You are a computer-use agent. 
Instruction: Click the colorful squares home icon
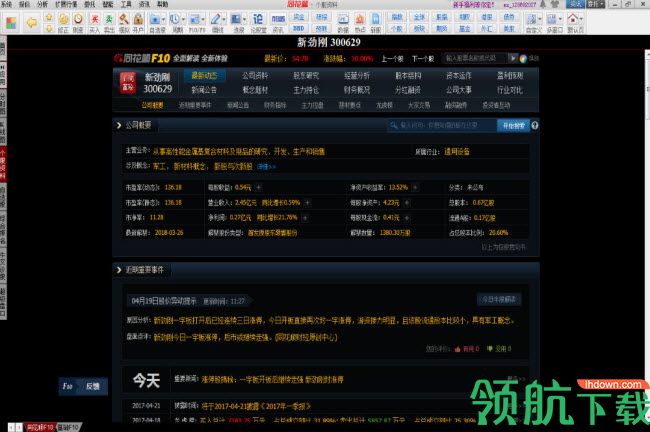pyautogui.click(x=11, y=22)
